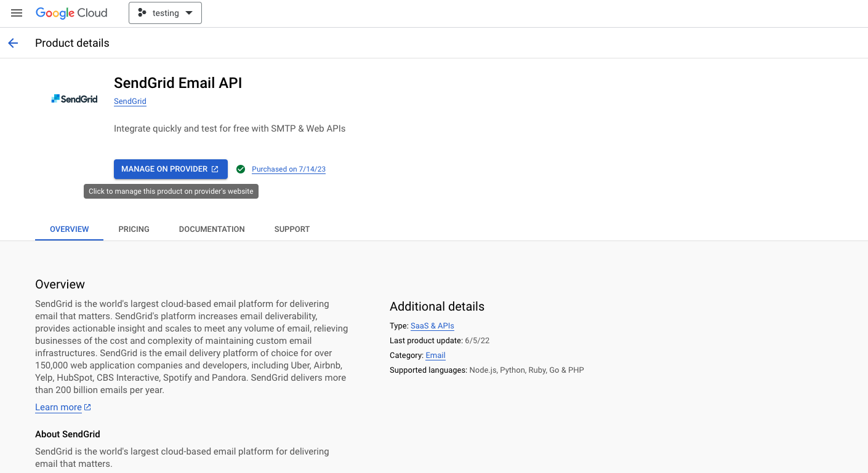Click the Purchased on 7/14/23 link
868x473 pixels.
289,169
